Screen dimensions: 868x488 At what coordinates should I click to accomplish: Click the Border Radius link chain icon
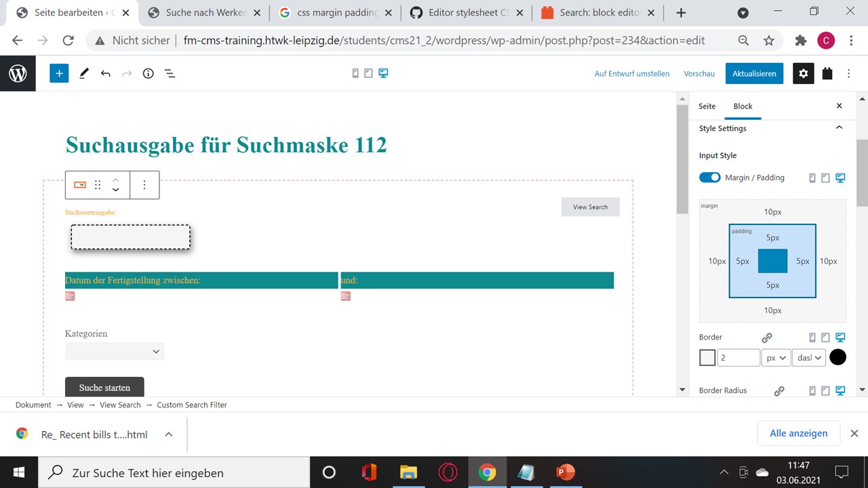[779, 391]
